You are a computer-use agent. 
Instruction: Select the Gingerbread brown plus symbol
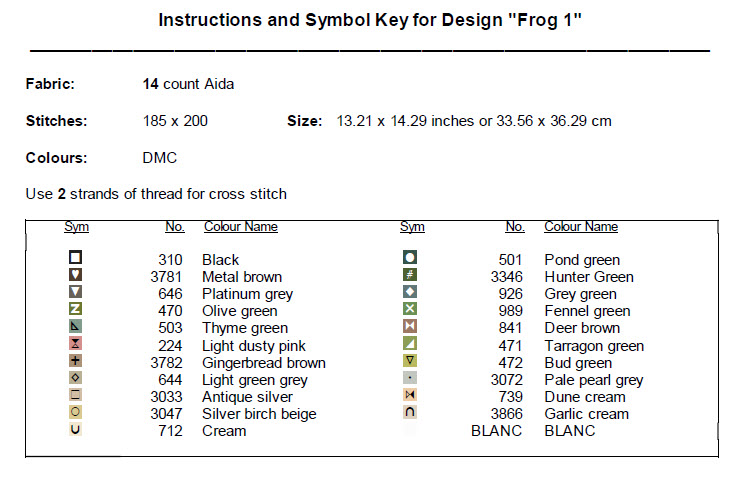(x=75, y=360)
